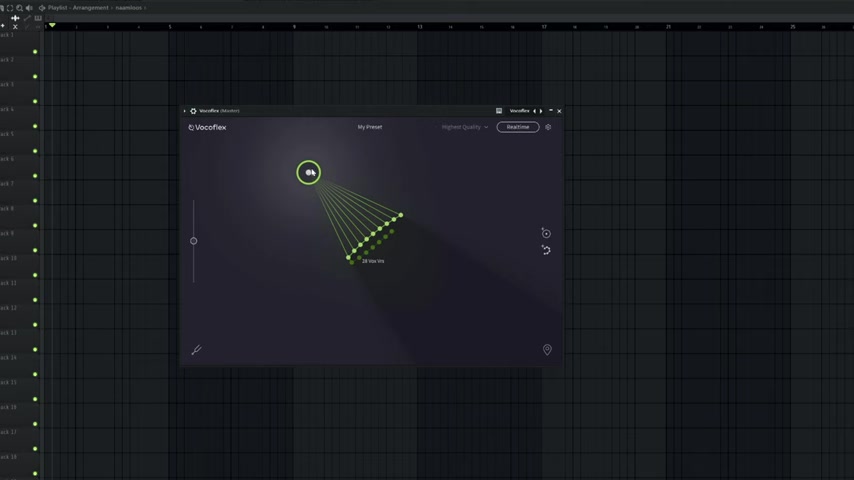The width and height of the screenshot is (854, 480).
Task: Click the playlist fullscreen bracket icon
Action: click(10, 8)
